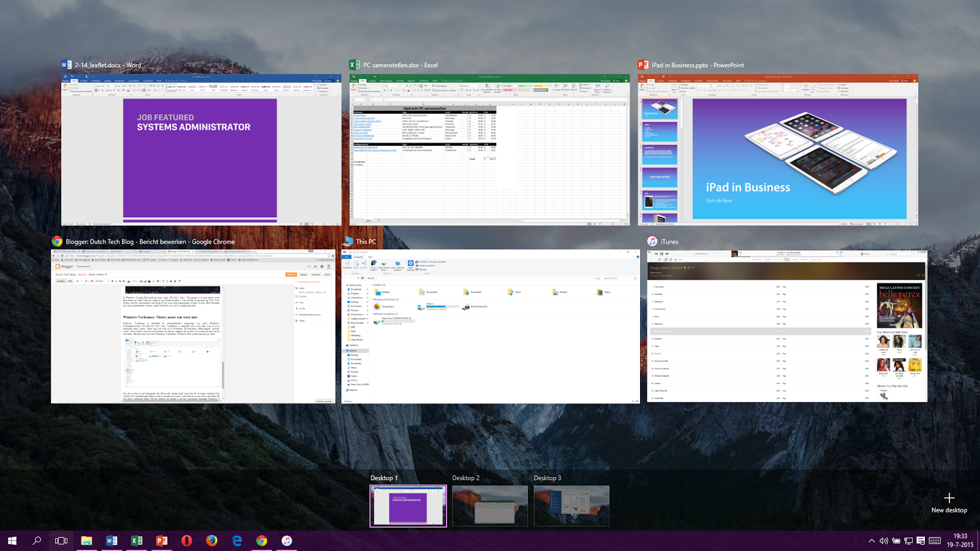
Task: Launch Firefox from the taskbar
Action: [211, 541]
